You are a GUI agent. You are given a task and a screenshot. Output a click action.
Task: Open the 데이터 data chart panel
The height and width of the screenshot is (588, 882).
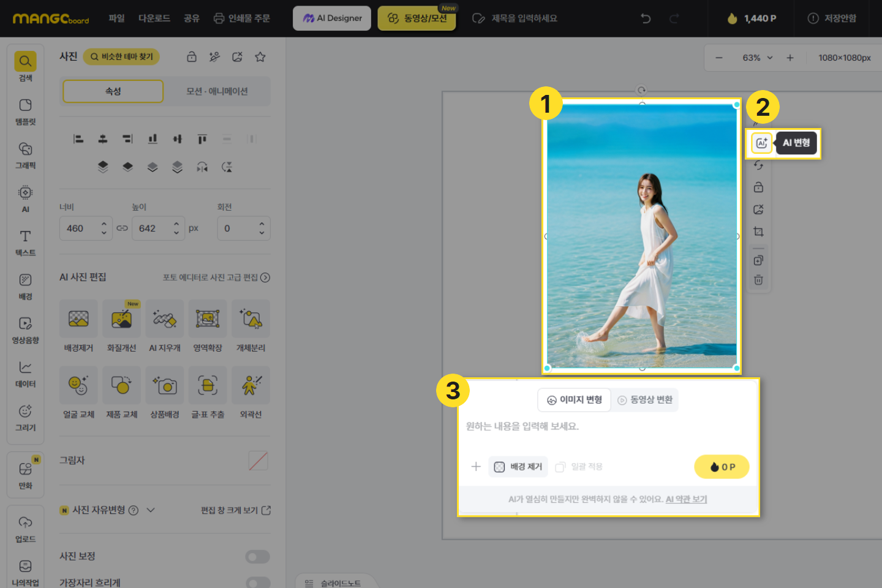[25, 374]
